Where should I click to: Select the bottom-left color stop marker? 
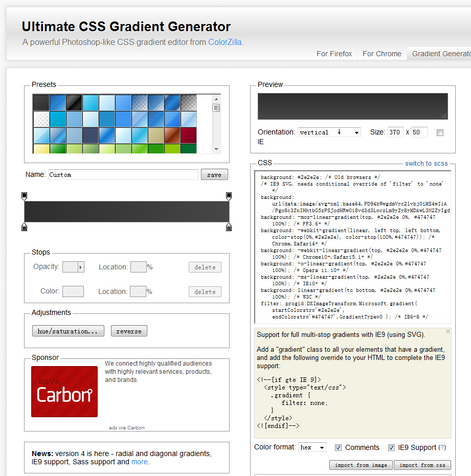coord(25,227)
